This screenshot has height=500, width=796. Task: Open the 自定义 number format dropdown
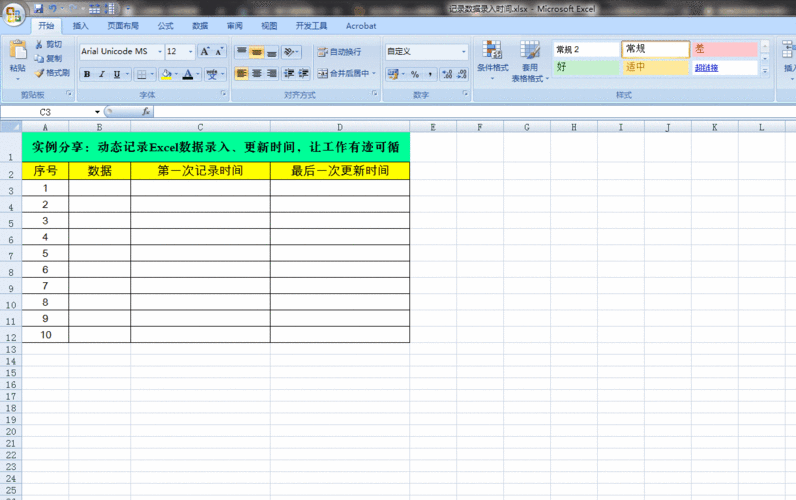click(x=463, y=51)
